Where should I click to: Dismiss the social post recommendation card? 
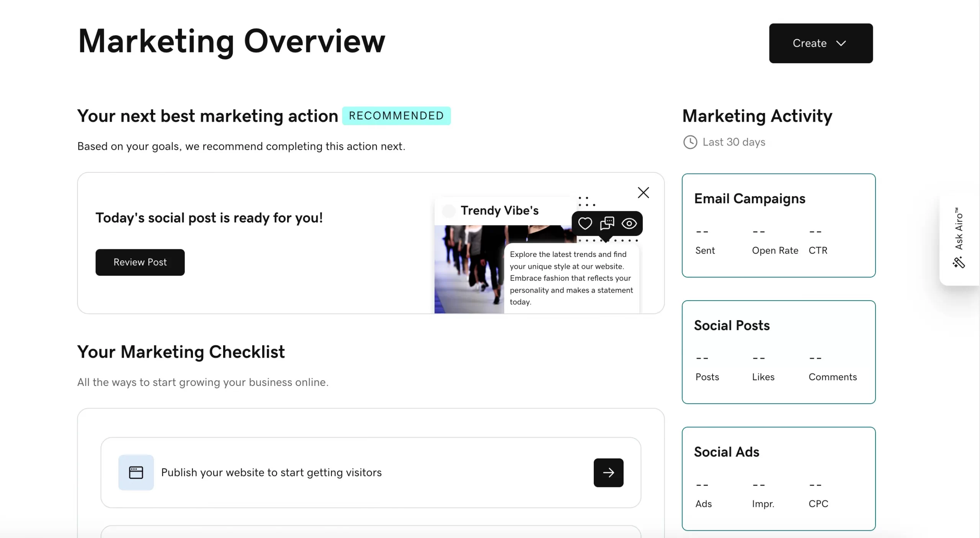tap(643, 193)
